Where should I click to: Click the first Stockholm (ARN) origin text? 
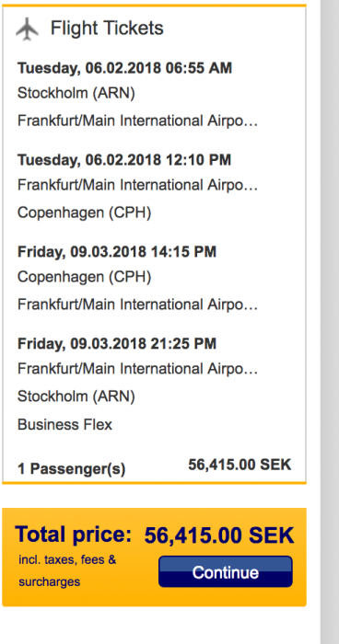(76, 94)
